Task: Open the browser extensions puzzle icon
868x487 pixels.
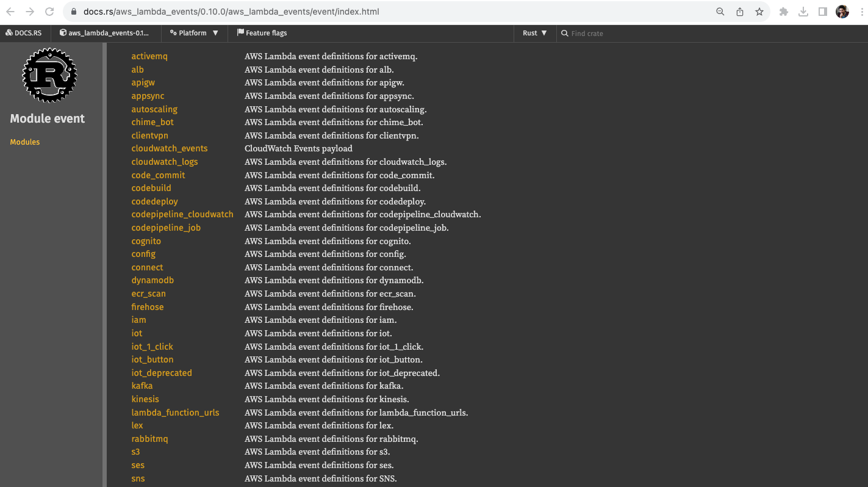Action: click(784, 12)
